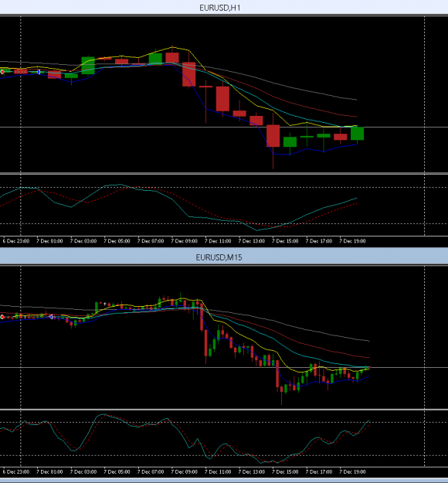Click '7 Dec 03:00' on H1 time axis
The height and width of the screenshot is (483, 448).
pyautogui.click(x=83, y=241)
